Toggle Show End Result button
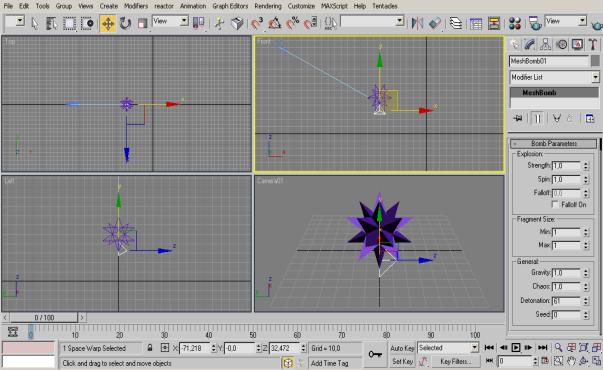Viewport: 603px width, 370px height. pyautogui.click(x=537, y=118)
